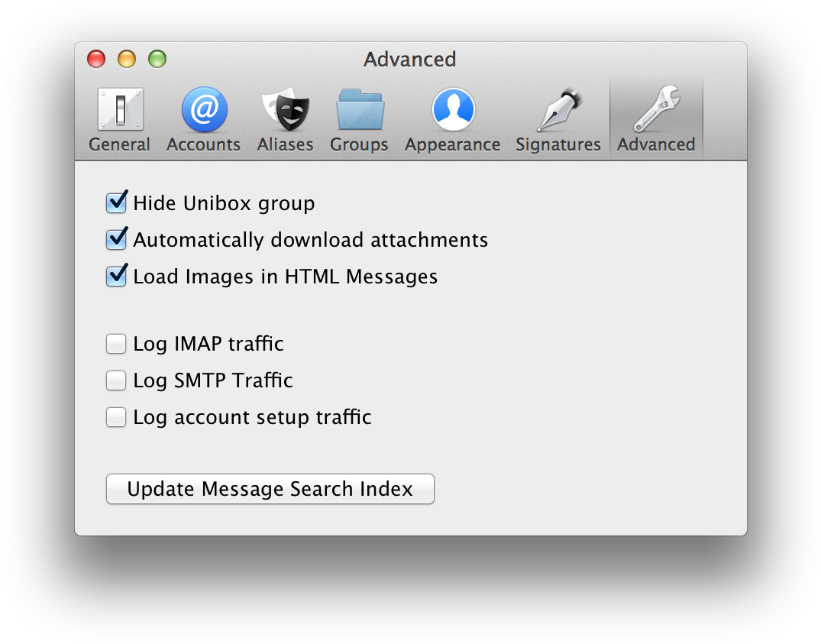Click the Advanced wrench icon
The height and width of the screenshot is (644, 821).
[655, 109]
